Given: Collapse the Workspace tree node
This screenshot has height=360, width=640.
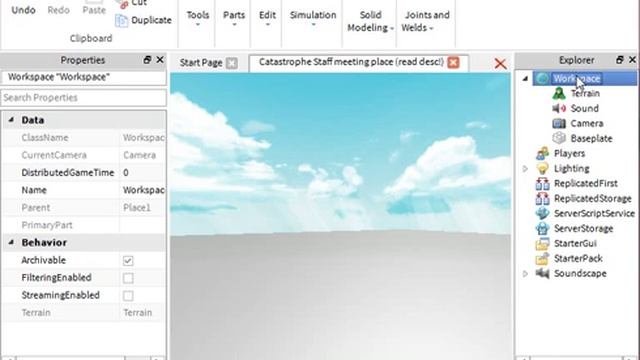Looking at the screenshot, I should (x=525, y=78).
